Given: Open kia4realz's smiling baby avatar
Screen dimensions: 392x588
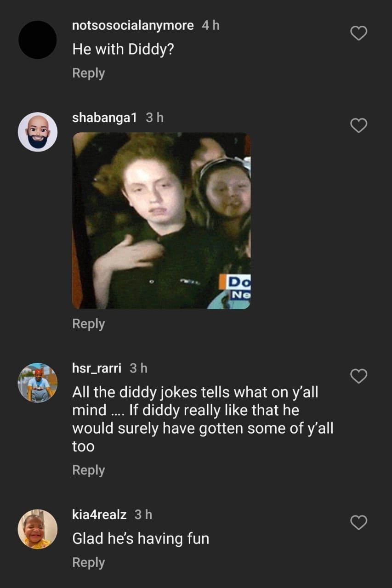Looking at the screenshot, I should point(38,529).
